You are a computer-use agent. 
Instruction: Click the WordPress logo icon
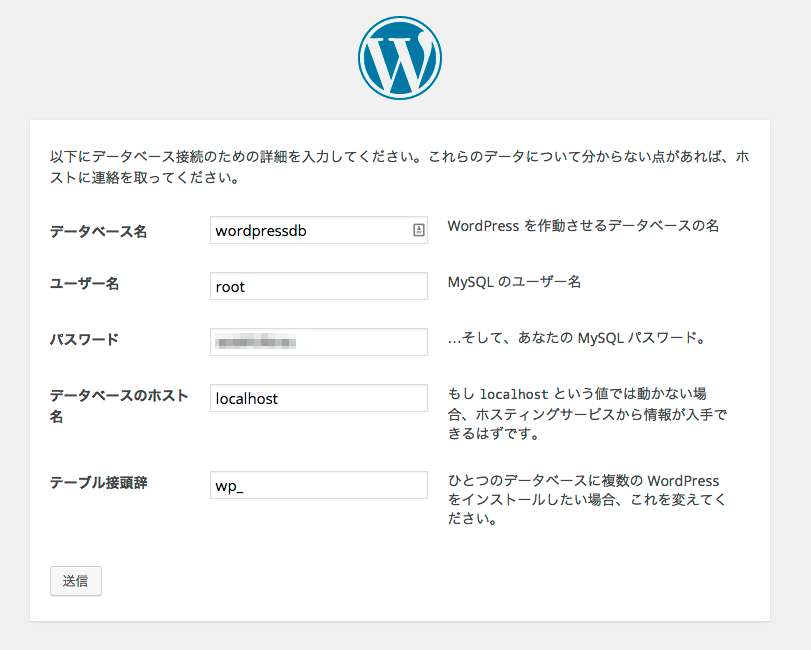click(x=400, y=57)
